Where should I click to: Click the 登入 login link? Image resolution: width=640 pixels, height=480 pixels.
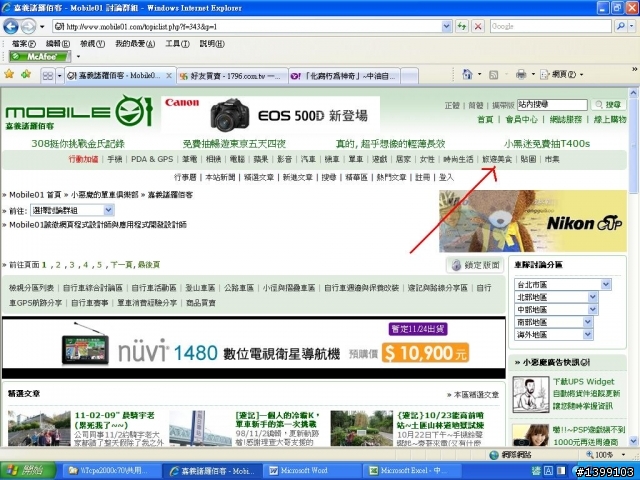(x=446, y=177)
